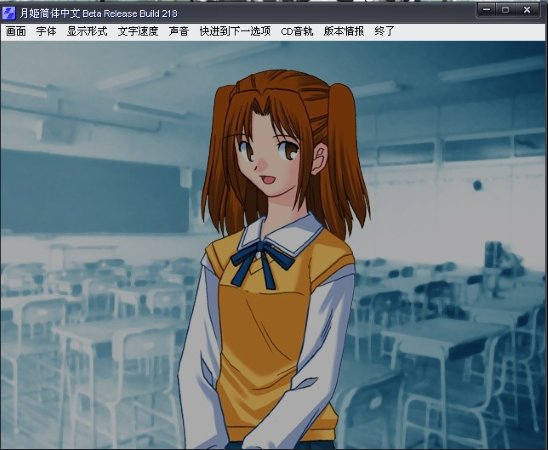Select 快进到下一选项 in menu bar
Viewport: 548px width, 450px height.
(235, 31)
